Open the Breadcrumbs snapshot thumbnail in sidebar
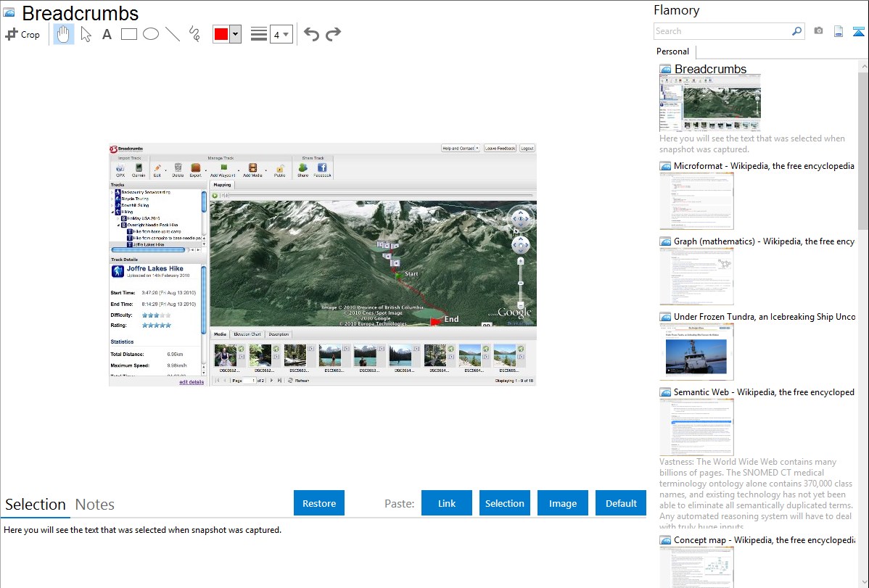The height and width of the screenshot is (588, 869). coord(710,104)
